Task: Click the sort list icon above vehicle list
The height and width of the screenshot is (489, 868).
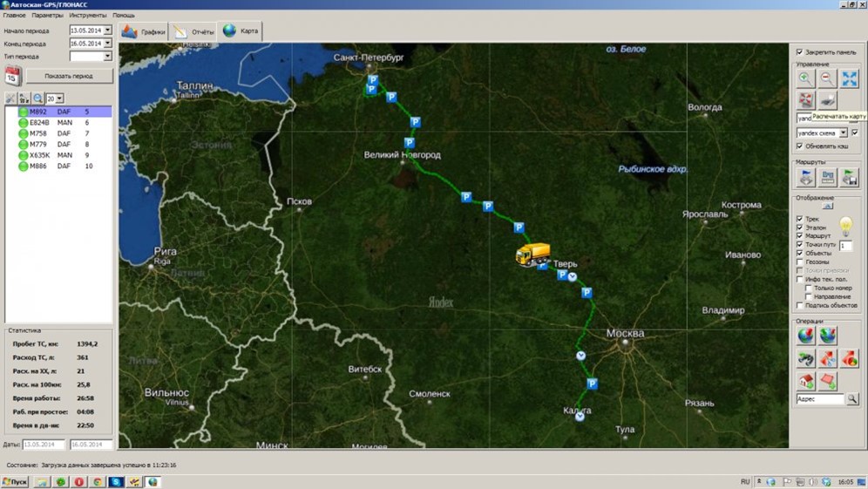Action: coord(24,98)
